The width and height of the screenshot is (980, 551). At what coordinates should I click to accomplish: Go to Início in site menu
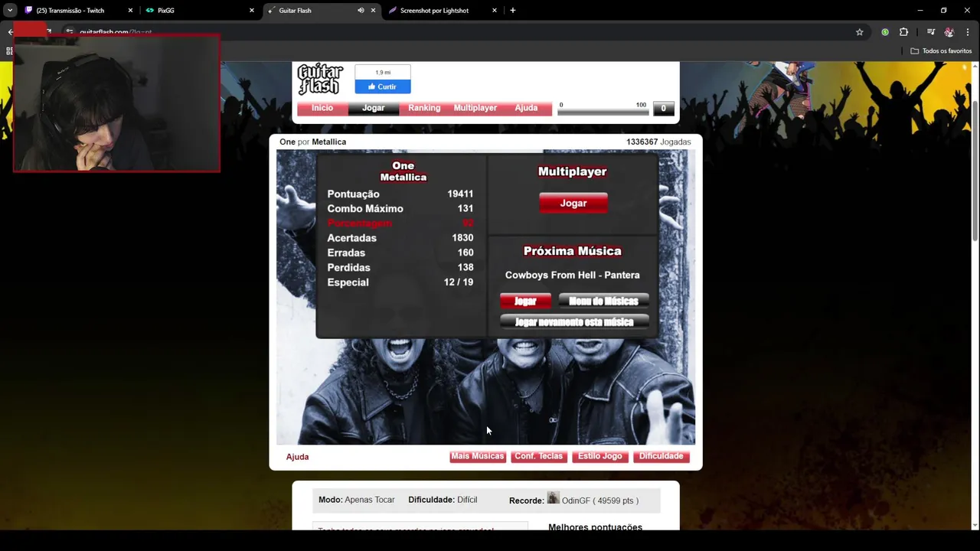click(322, 108)
